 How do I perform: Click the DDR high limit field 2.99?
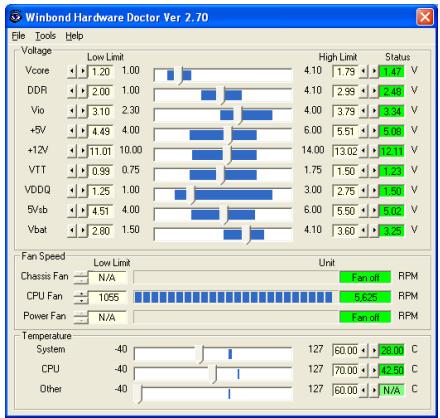pyautogui.click(x=346, y=91)
